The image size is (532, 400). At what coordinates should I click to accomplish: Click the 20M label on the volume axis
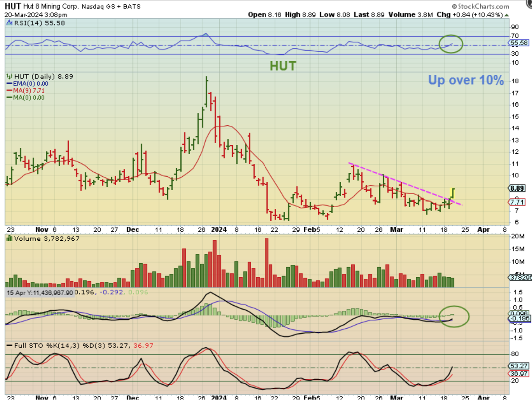pyautogui.click(x=517, y=236)
